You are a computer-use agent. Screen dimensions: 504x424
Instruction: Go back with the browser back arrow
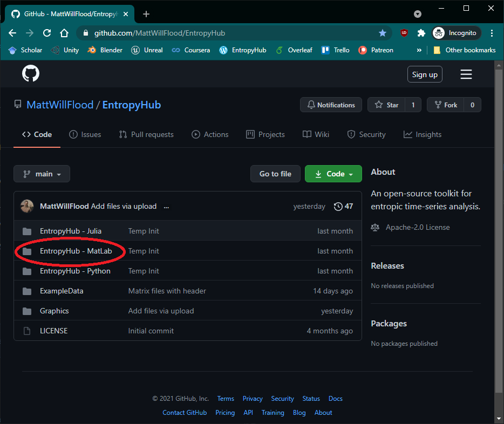click(x=12, y=33)
